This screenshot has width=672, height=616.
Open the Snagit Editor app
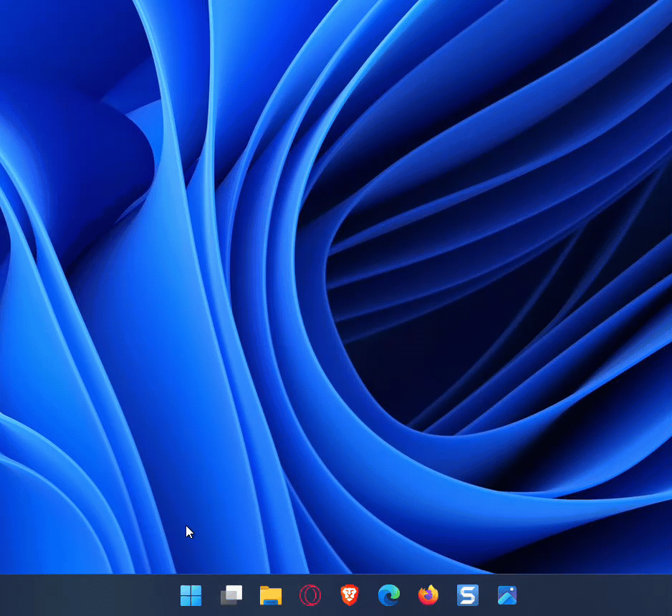[468, 595]
